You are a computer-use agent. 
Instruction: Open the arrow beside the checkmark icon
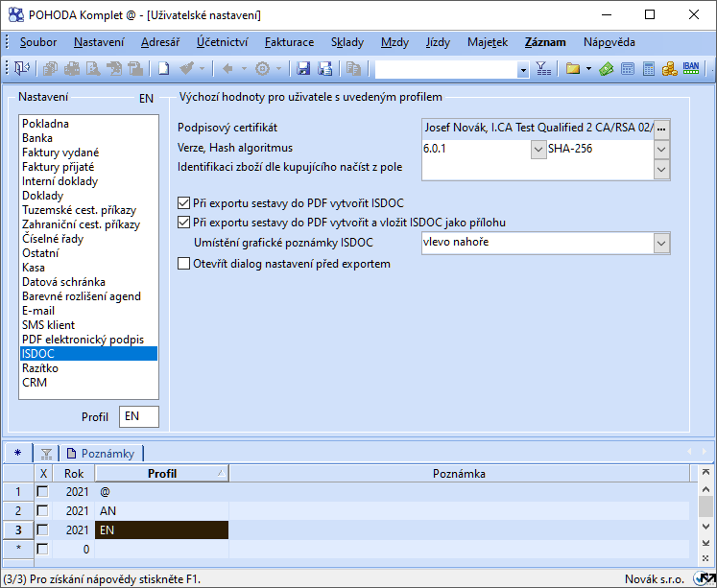click(x=202, y=68)
